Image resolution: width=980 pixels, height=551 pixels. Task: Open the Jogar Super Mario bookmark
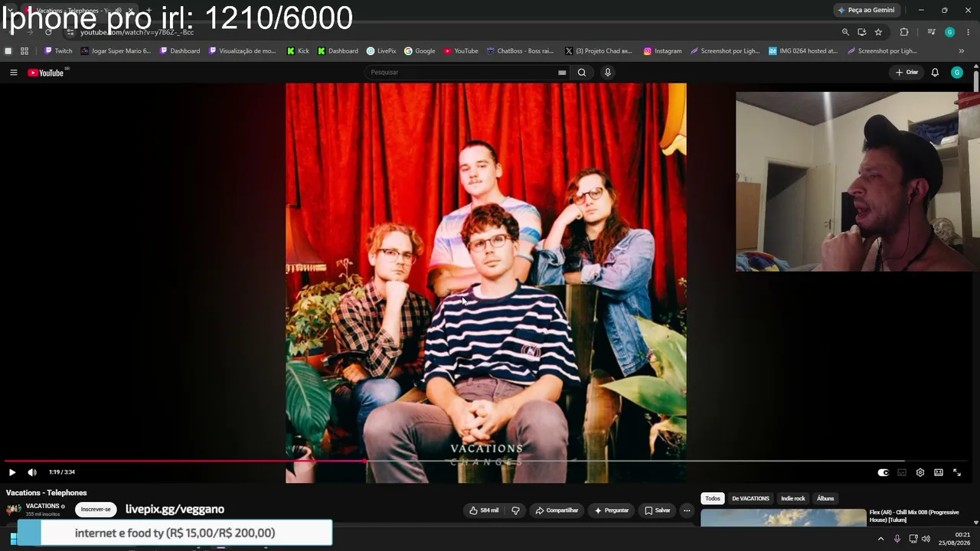coord(116,51)
